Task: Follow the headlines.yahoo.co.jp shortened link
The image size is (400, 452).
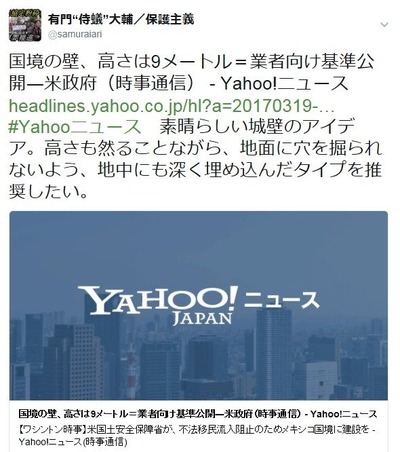Action: pos(172,106)
